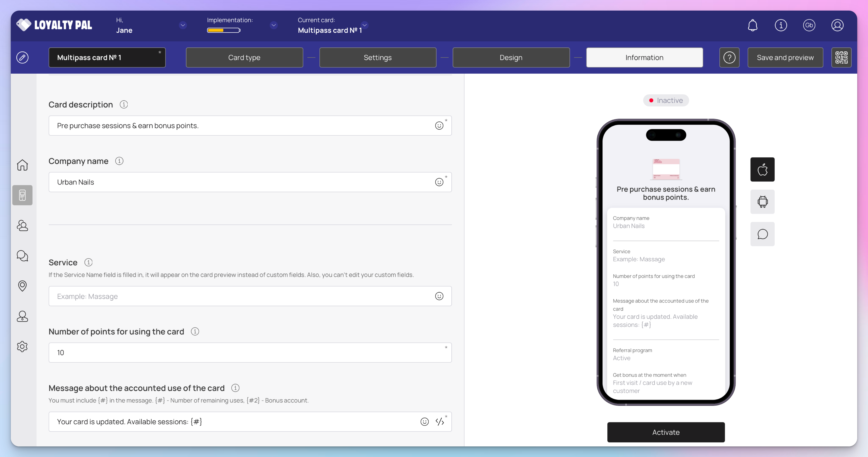Image resolution: width=868 pixels, height=457 pixels.
Task: Expand the Current card selector chevron
Action: tap(364, 25)
